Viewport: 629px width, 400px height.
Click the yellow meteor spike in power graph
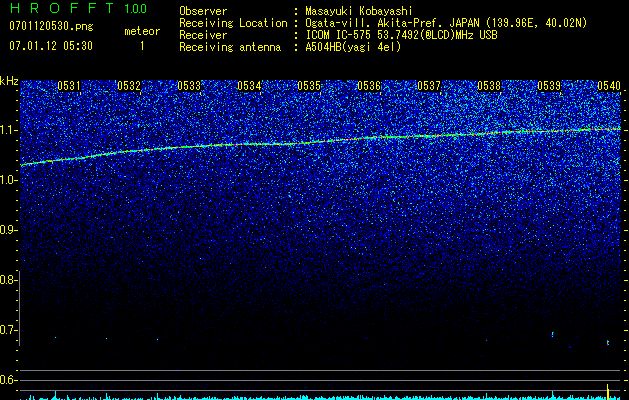[608, 391]
